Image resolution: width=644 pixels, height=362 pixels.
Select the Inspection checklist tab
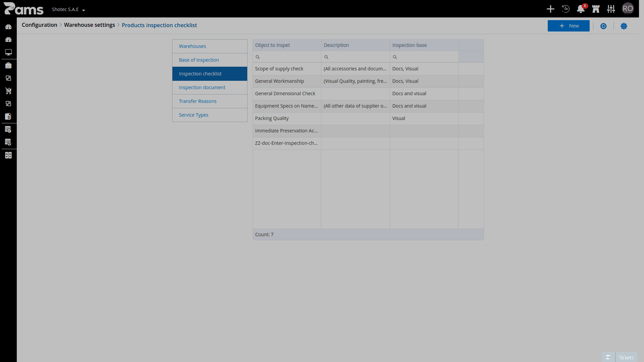210,74
